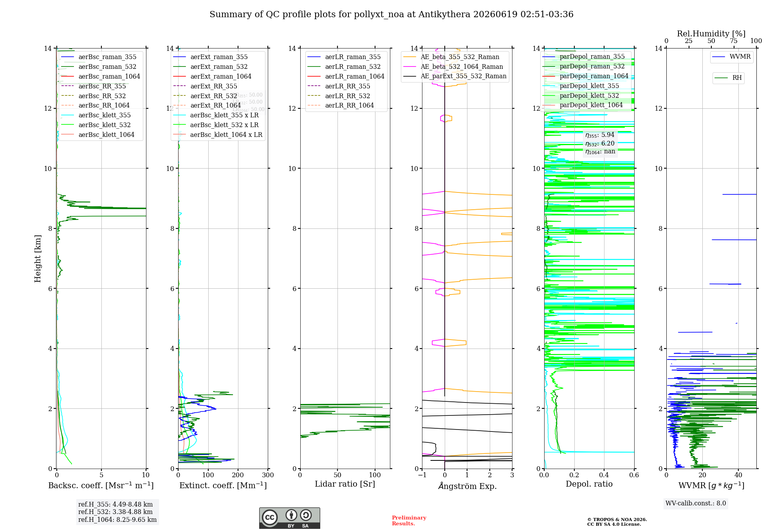Select legend entry aerBsc_klett_355
783x532 pixels.
click(96, 115)
